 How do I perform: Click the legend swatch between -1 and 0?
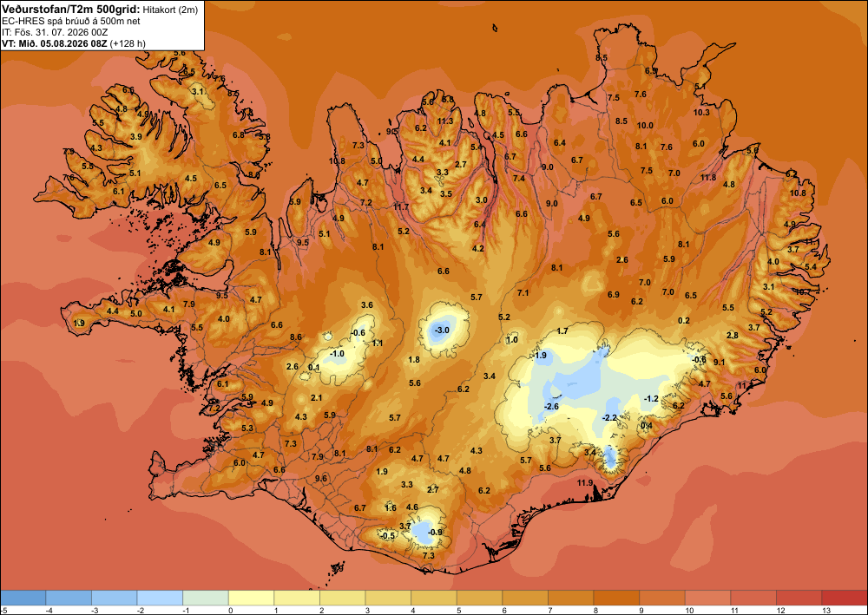pos(206,598)
